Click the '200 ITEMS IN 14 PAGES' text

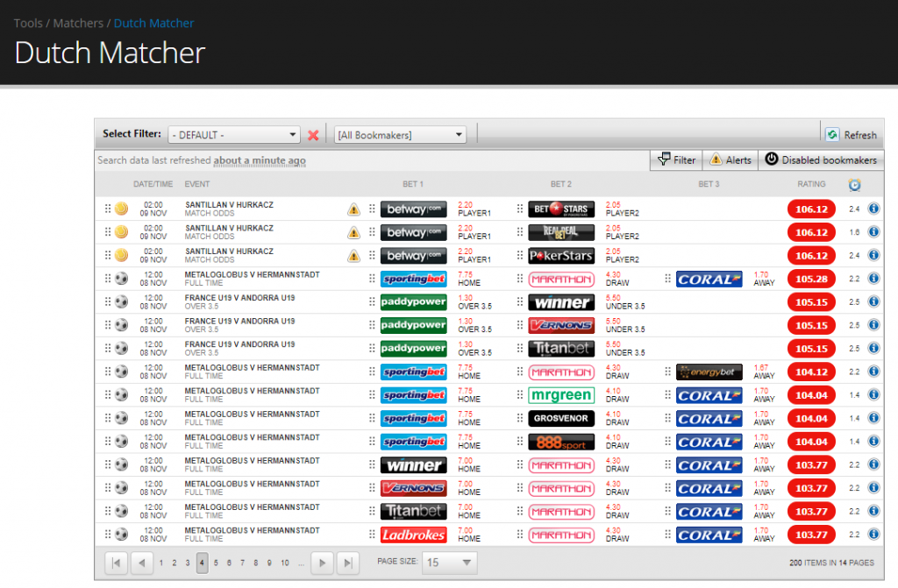pyautogui.click(x=831, y=563)
